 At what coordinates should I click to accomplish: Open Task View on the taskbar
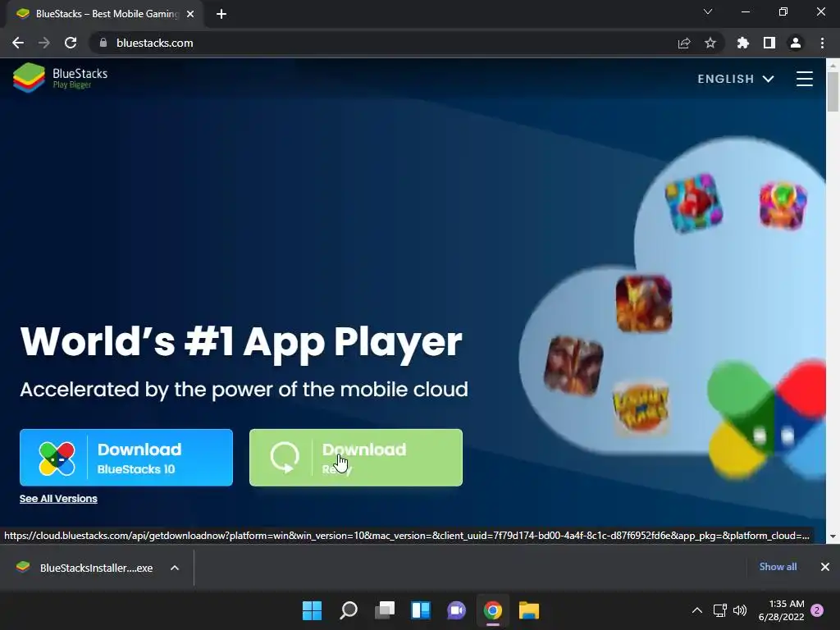385,610
